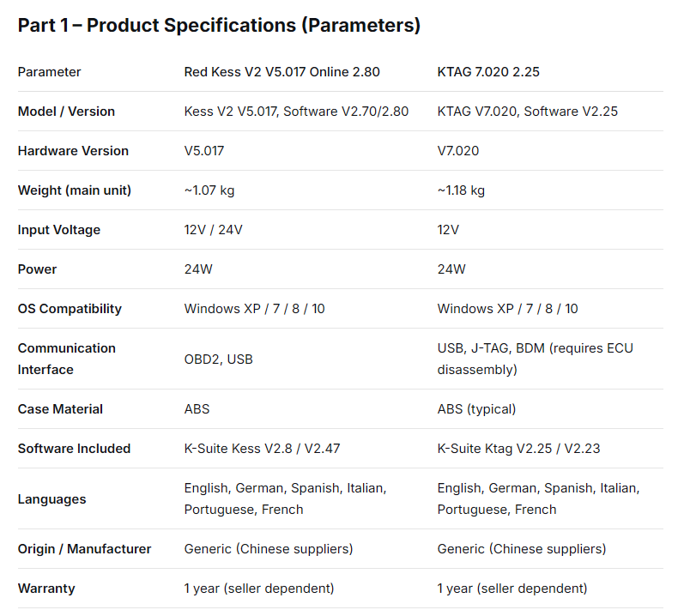This screenshot has width=678, height=616.
Task: Click the ~1.18 kg weight value
Action: (x=461, y=190)
